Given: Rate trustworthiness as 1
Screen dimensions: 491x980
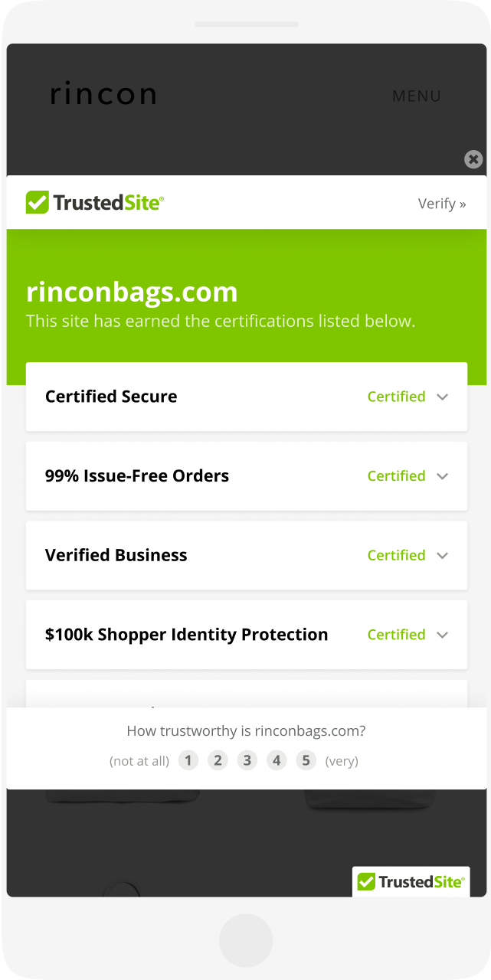Looking at the screenshot, I should click(x=188, y=760).
